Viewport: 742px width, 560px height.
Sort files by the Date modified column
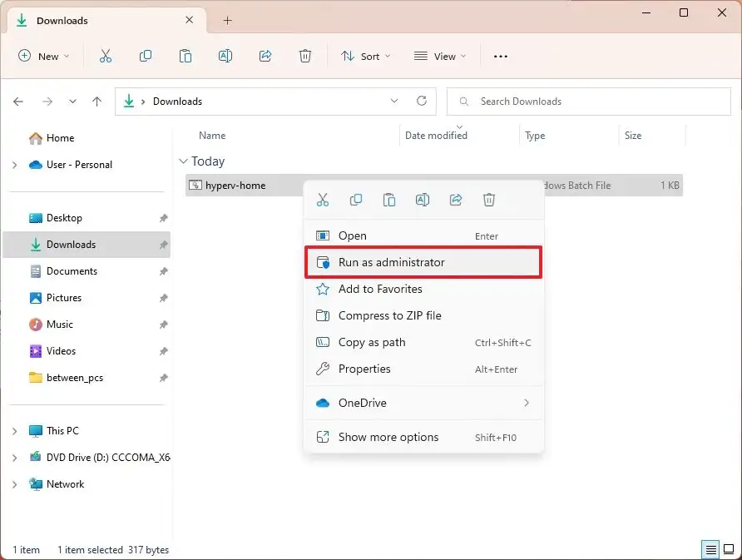pos(436,135)
